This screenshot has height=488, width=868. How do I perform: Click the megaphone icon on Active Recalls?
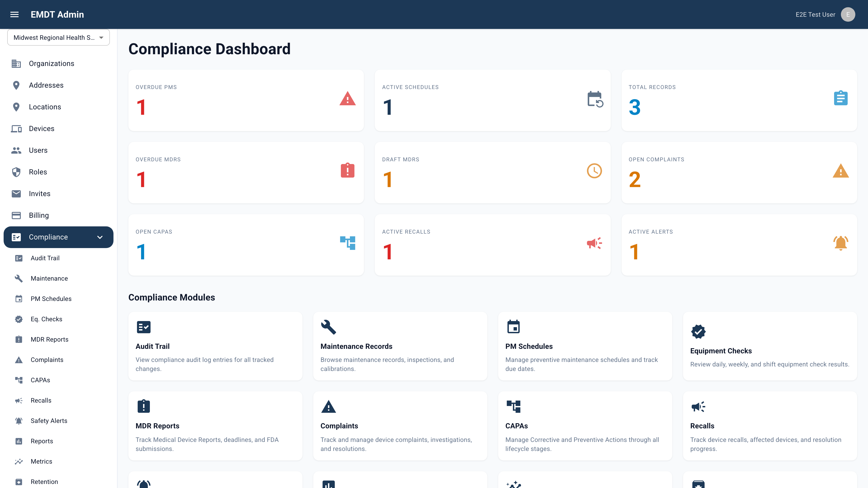coord(594,243)
